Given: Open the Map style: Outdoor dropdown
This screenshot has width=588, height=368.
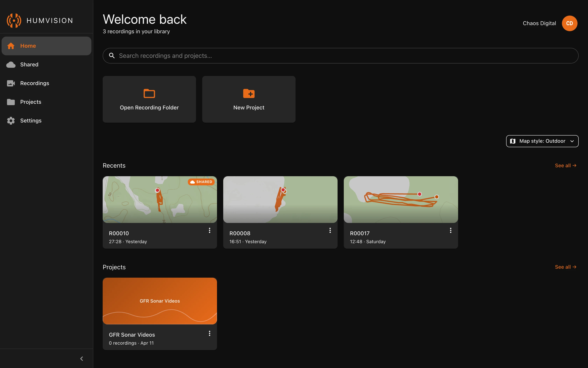Looking at the screenshot, I should pos(542,141).
